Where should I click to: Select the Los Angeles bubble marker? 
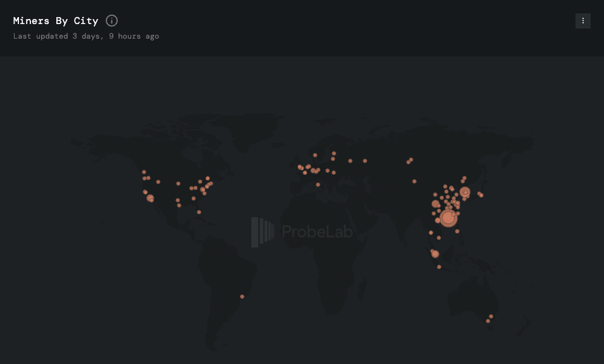pos(150,198)
